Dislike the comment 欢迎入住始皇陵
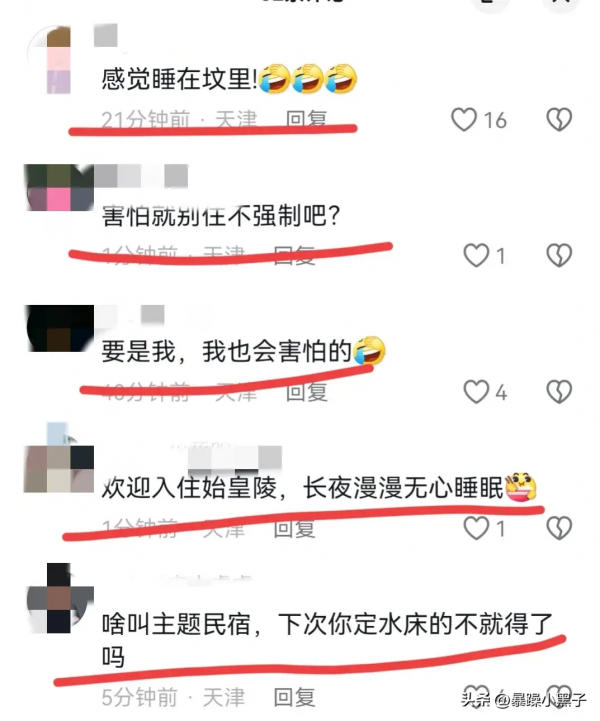The image size is (600, 721). 559,528
